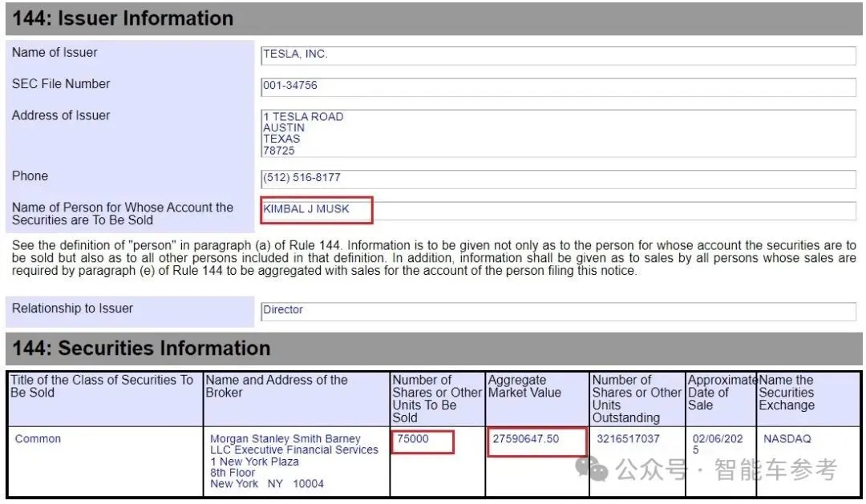The width and height of the screenshot is (866, 504).
Task: Click the Address of Issuer text box
Action: (558, 134)
